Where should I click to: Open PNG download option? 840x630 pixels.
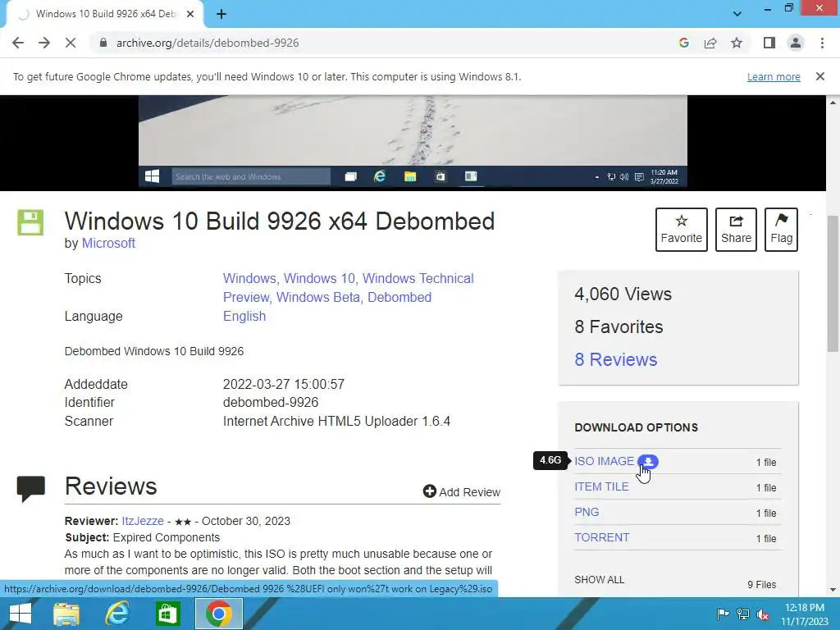coord(587,512)
